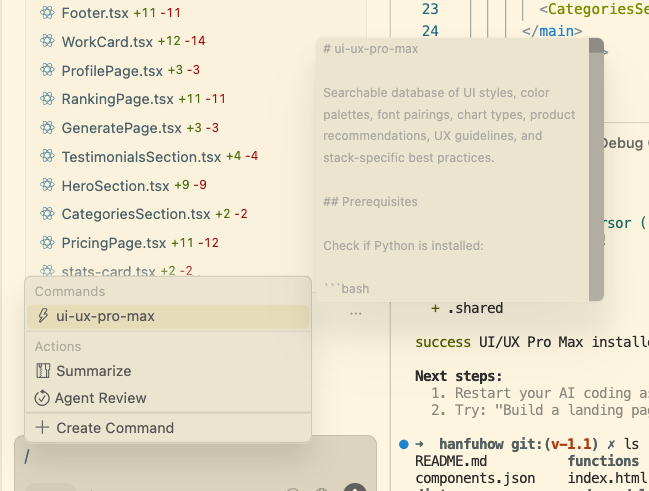This screenshot has width=649, height=491.
Task: Open Footer.tsx from the changed files
Action: click(95, 13)
